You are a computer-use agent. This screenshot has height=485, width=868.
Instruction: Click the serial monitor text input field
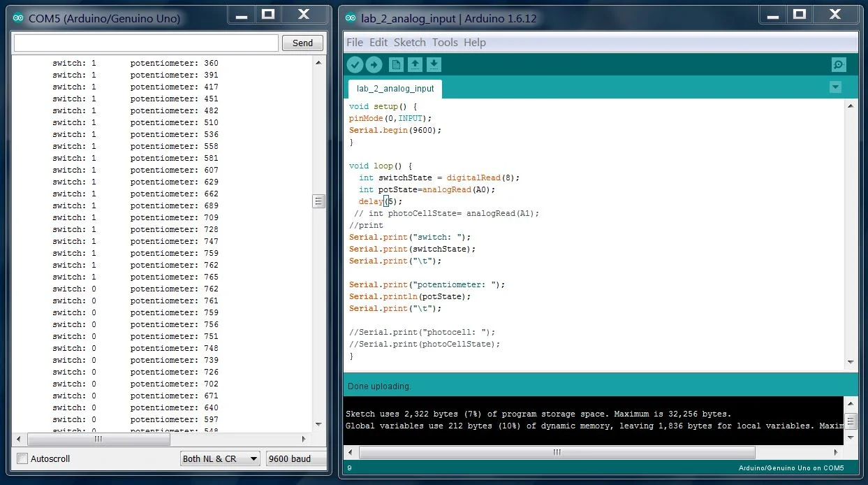146,43
